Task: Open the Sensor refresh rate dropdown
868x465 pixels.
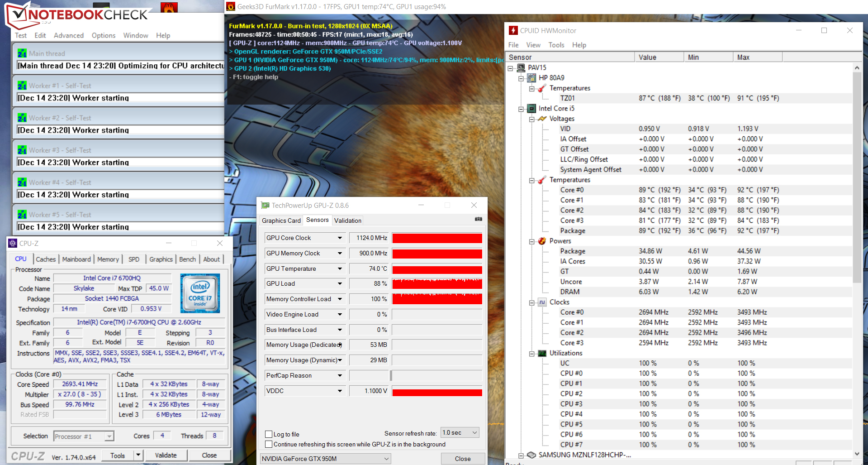Action: [460, 432]
